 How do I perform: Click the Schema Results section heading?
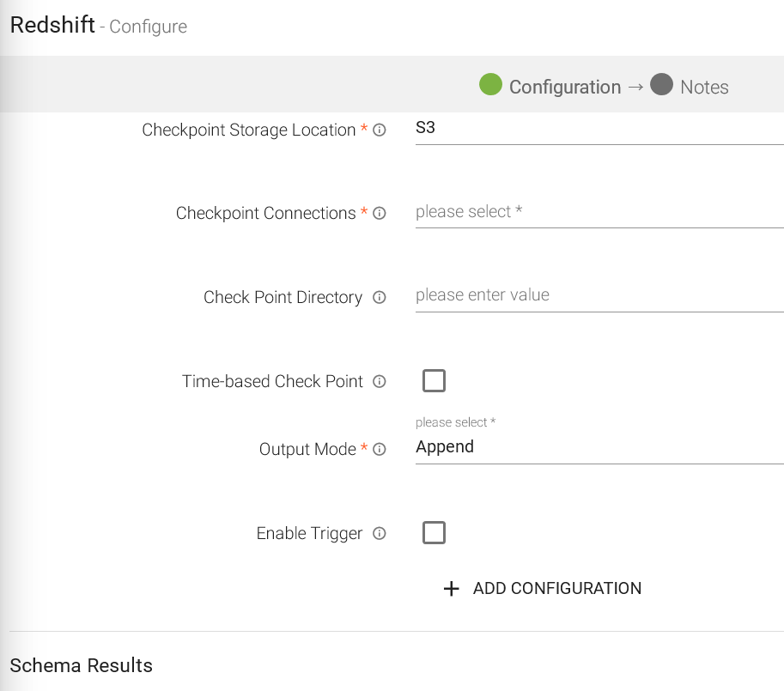[x=82, y=665]
